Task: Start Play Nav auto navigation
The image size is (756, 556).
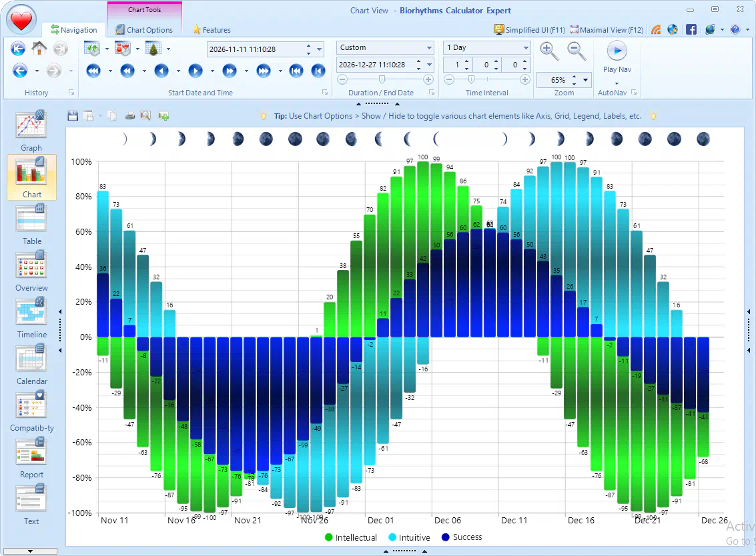Action: (617, 51)
